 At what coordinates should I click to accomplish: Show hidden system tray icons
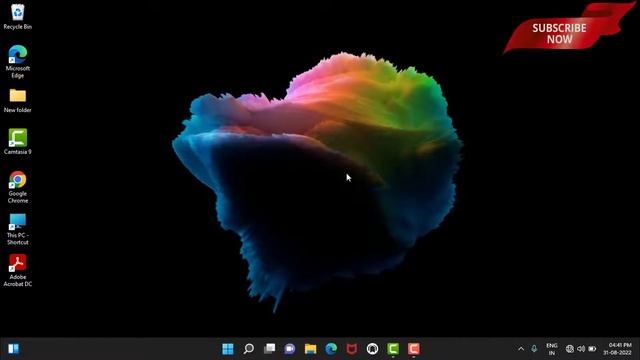[x=521, y=349]
